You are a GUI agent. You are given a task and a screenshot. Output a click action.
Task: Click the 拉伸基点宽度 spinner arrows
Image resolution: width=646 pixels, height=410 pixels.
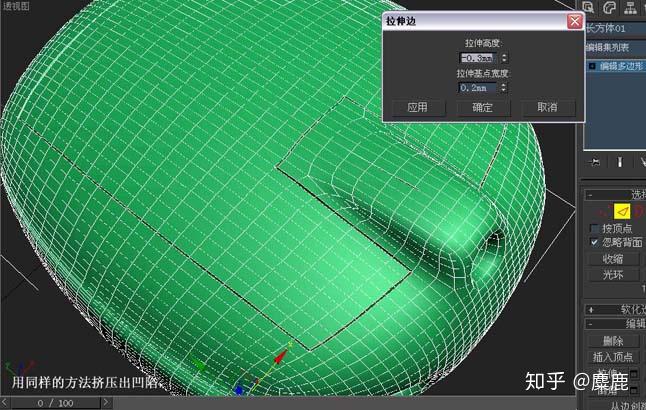tap(503, 88)
